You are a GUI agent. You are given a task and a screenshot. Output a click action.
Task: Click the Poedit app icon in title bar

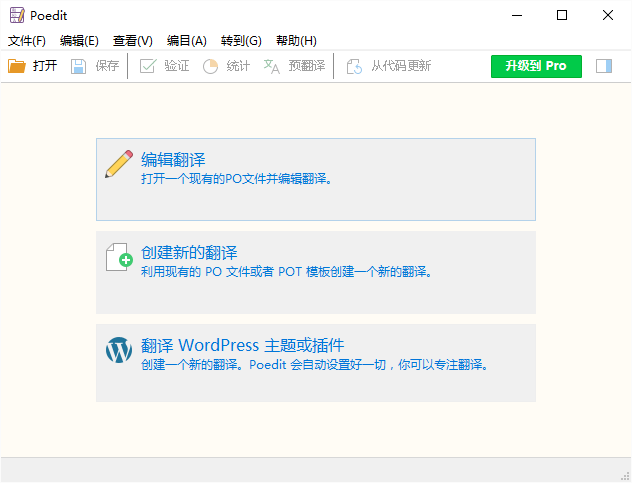tap(17, 15)
